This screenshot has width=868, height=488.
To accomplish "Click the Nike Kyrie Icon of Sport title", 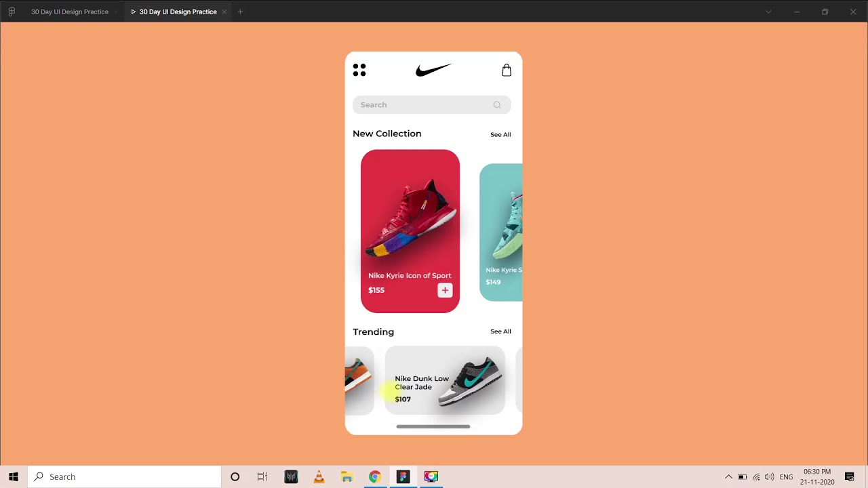I will tap(410, 275).
